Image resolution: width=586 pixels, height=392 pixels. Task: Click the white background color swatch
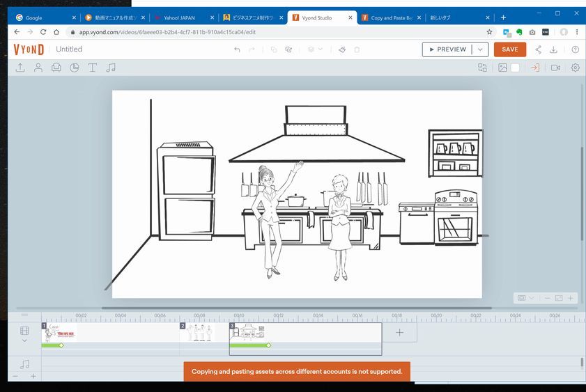(x=515, y=68)
